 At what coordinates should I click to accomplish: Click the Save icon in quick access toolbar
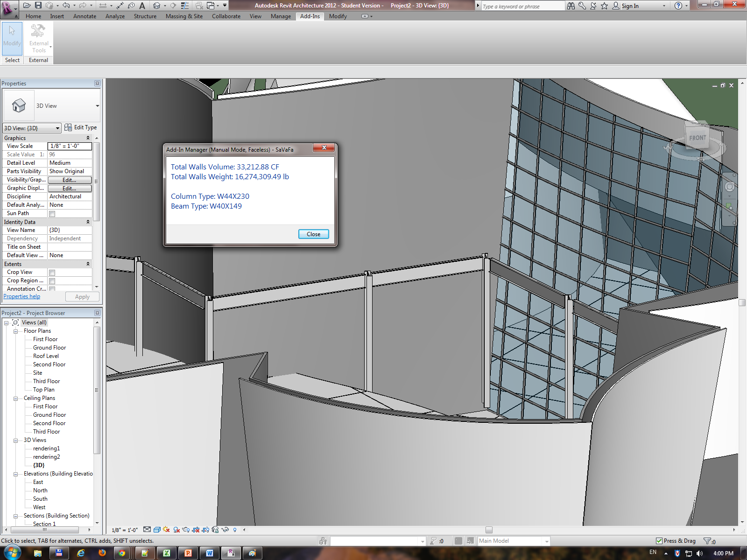pos(38,6)
